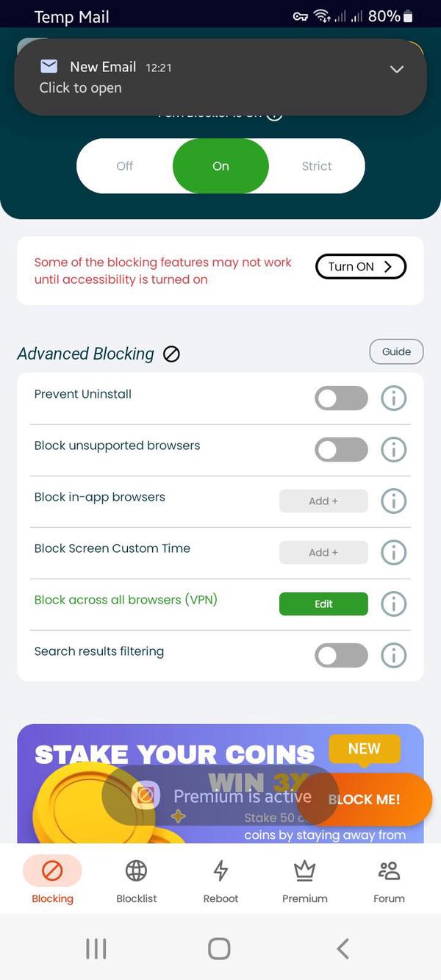Image resolution: width=441 pixels, height=980 pixels.
Task: Tap info icon for Block unsupported browsers
Action: click(x=393, y=450)
